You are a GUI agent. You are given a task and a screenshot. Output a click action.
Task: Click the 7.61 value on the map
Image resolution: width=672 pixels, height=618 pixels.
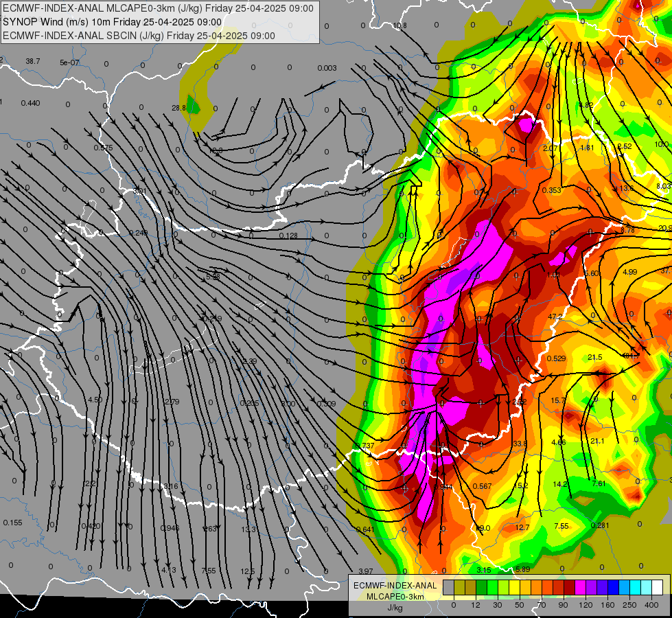click(x=599, y=483)
